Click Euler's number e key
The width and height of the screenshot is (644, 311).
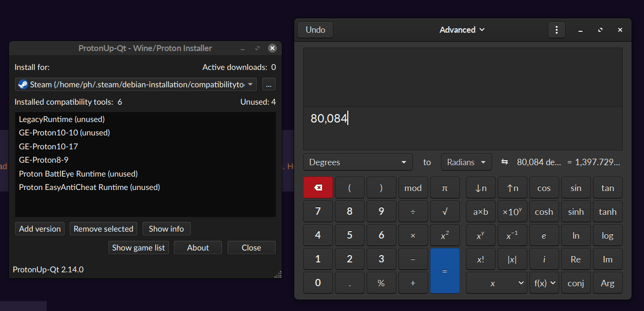(x=544, y=235)
